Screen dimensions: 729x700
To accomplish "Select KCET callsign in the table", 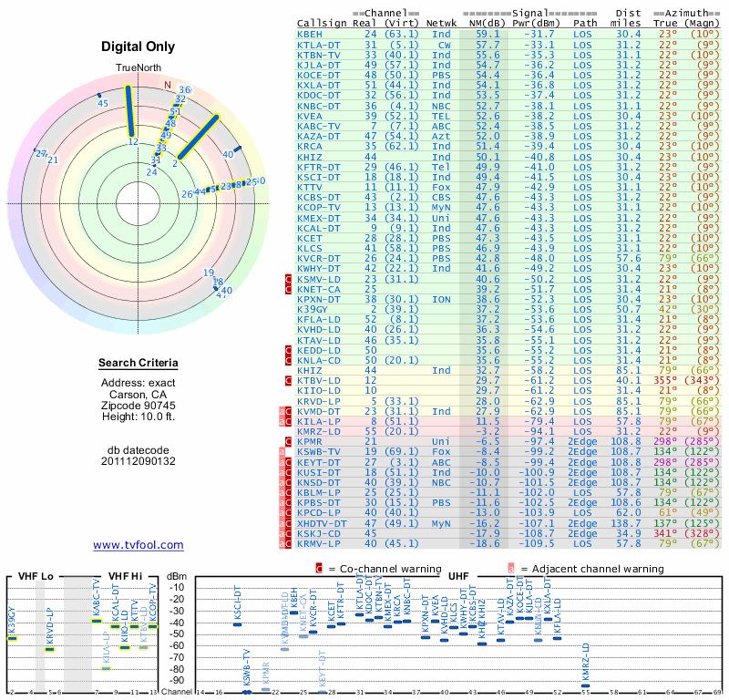I will [310, 238].
